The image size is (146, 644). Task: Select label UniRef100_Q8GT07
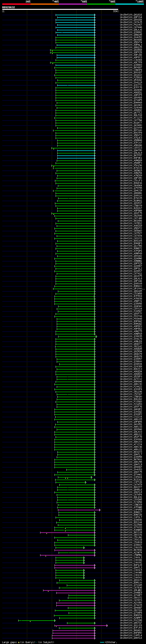tap(131, 623)
